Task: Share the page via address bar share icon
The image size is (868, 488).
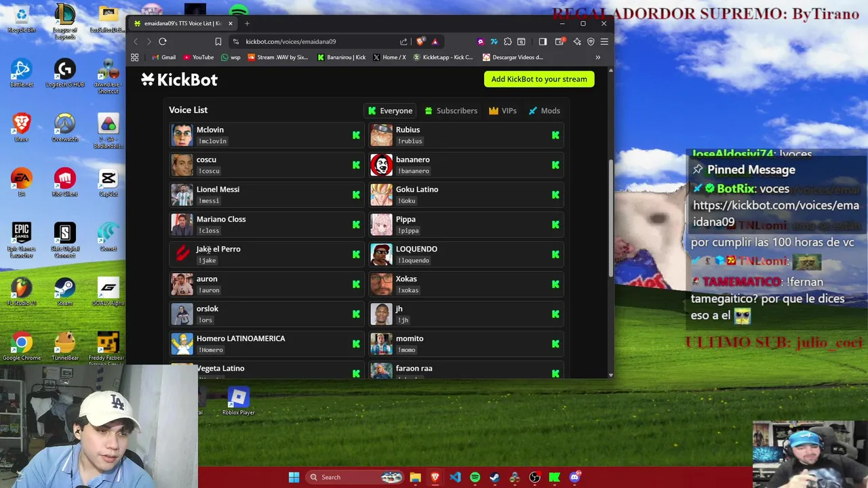Action: point(403,41)
